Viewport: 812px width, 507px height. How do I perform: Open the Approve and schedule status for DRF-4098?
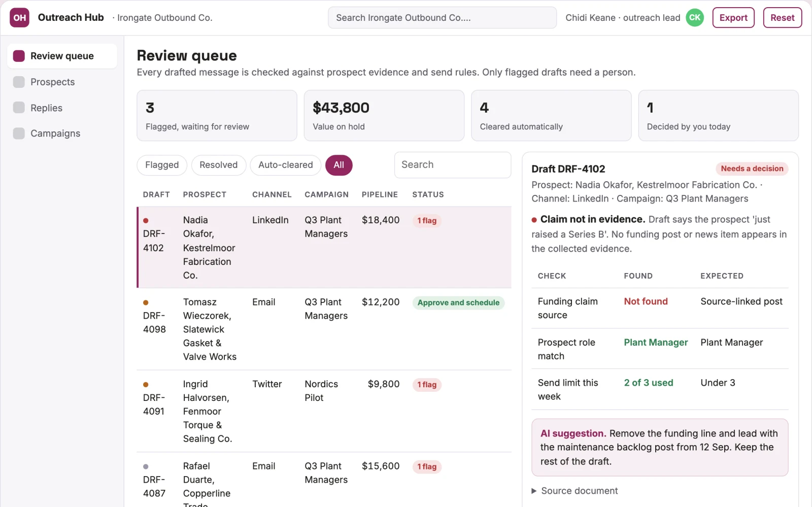point(458,302)
